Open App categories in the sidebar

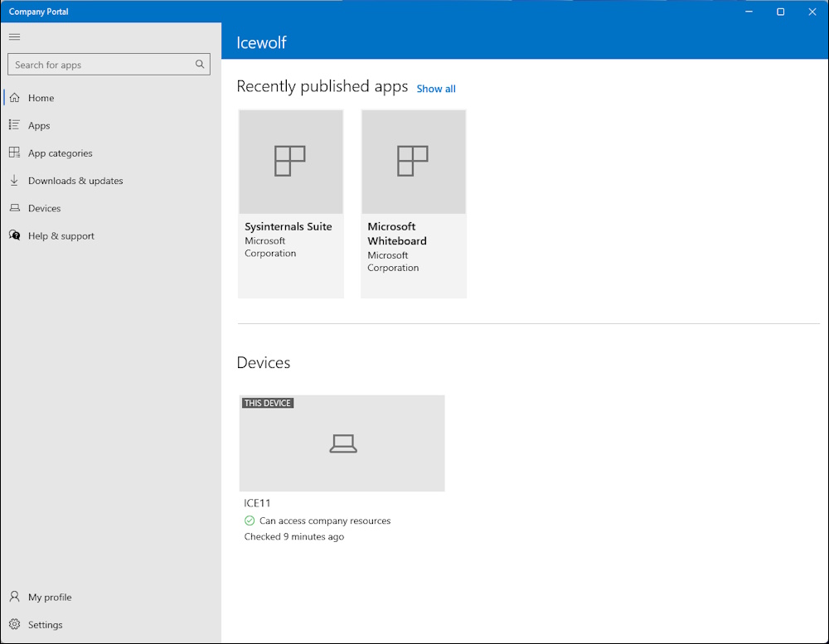pos(61,153)
